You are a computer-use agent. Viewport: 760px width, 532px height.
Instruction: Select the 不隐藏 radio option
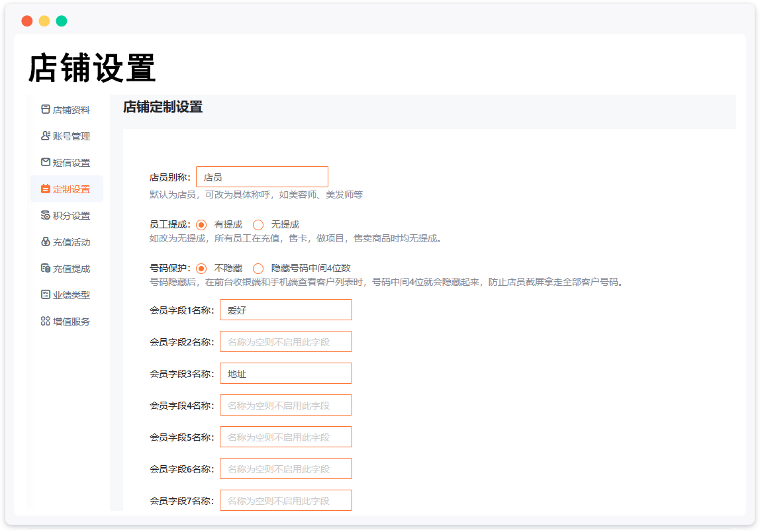point(201,268)
